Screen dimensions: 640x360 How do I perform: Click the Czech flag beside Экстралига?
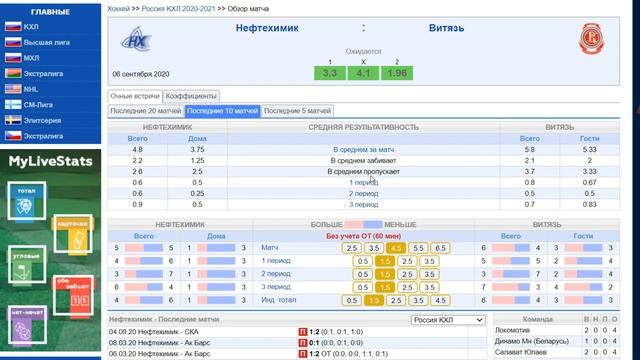click(13, 136)
